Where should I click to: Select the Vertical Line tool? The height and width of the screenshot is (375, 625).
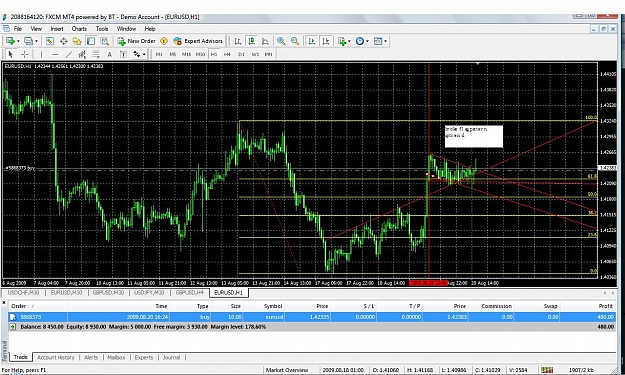[41, 54]
